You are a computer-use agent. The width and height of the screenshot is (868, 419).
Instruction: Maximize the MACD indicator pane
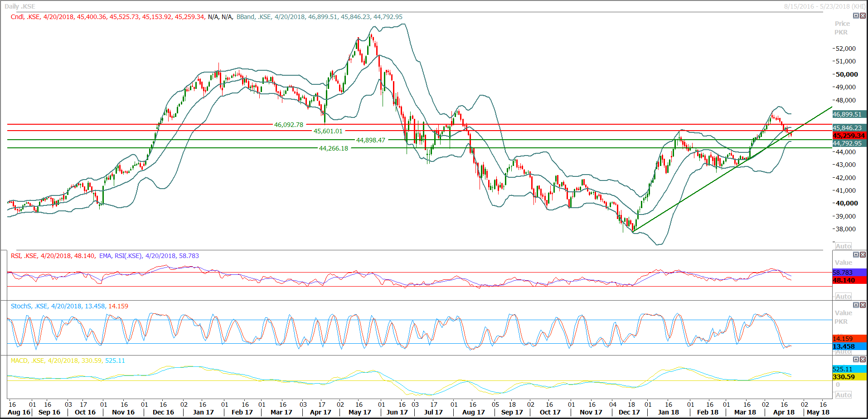pos(856,359)
